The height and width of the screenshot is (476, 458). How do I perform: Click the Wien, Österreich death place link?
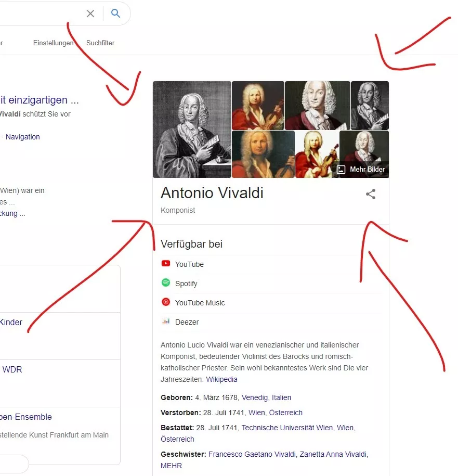276,413
